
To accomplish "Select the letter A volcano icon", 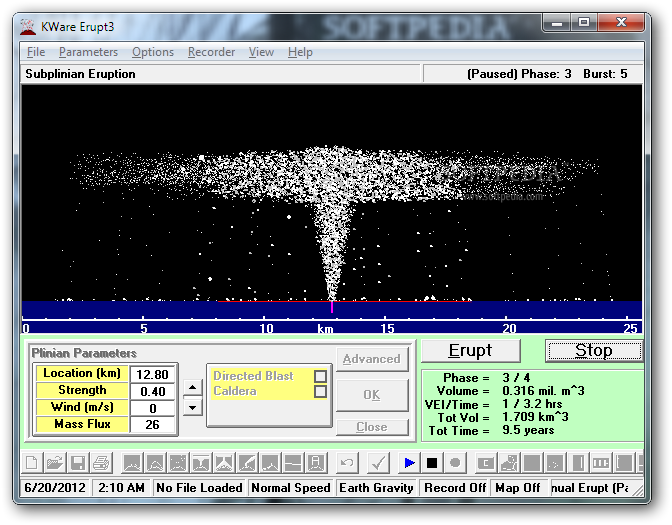I will [316, 463].
